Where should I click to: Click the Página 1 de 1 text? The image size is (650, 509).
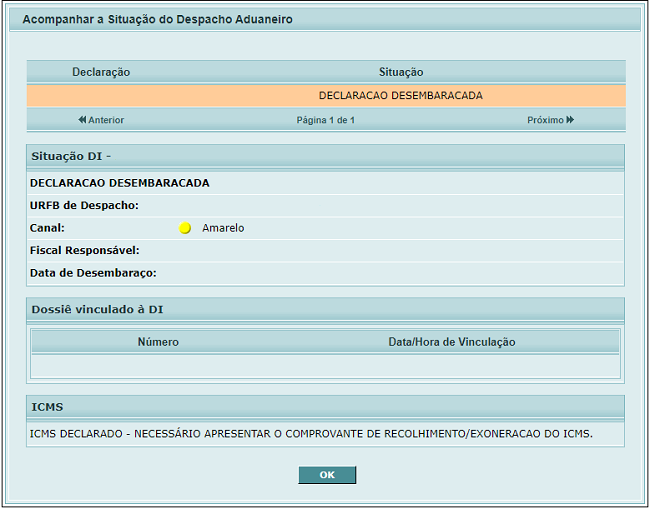(325, 120)
